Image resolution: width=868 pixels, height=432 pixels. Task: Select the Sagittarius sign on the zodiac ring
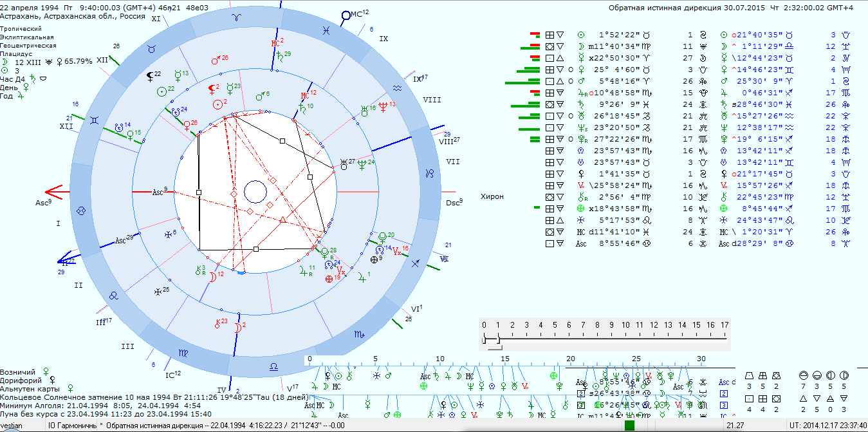(x=414, y=263)
